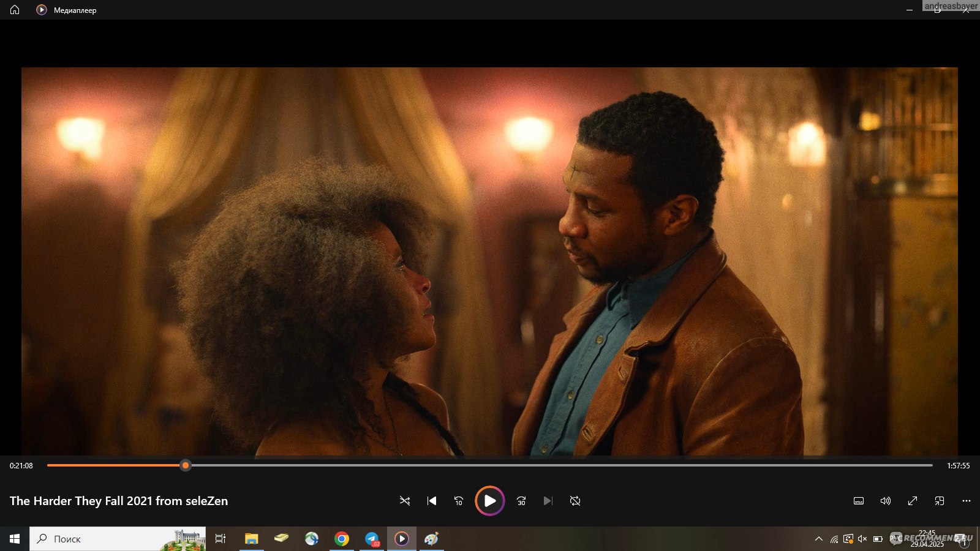Open File Explorer from taskbar

coord(252,539)
